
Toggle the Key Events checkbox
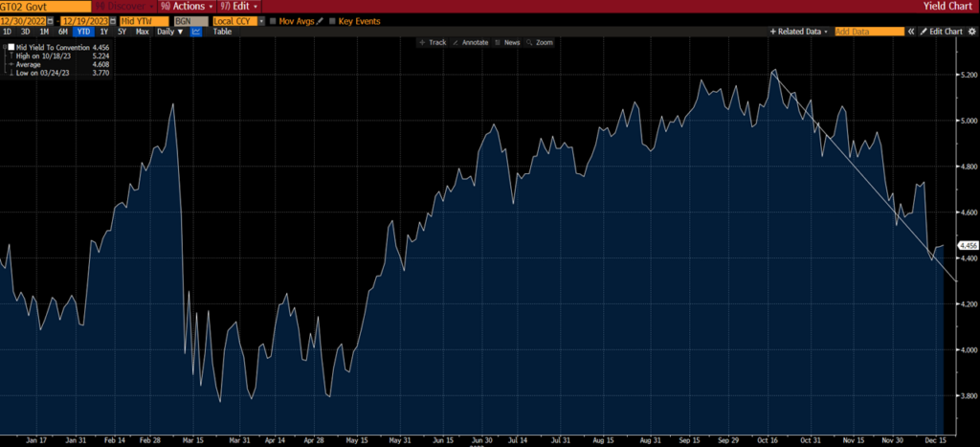pyautogui.click(x=332, y=20)
